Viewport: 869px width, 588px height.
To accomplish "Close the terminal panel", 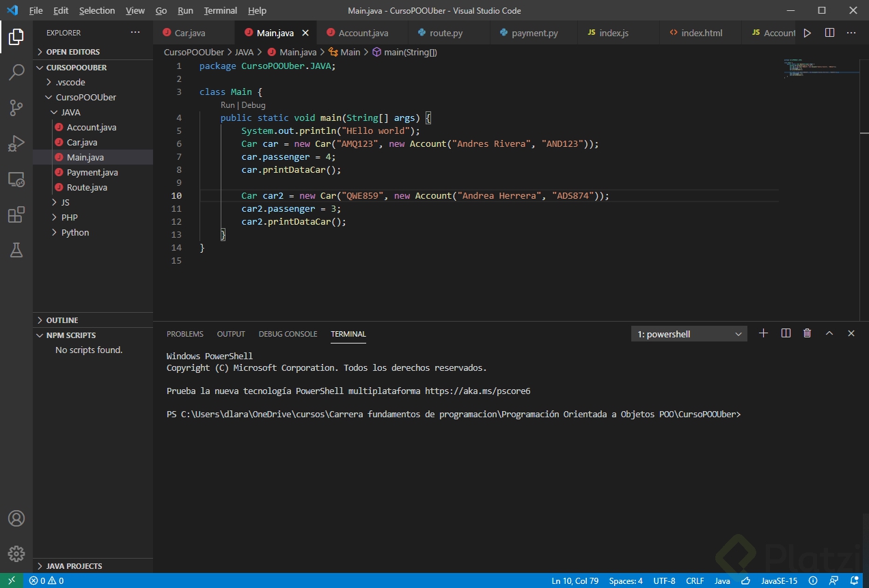I will (x=851, y=333).
